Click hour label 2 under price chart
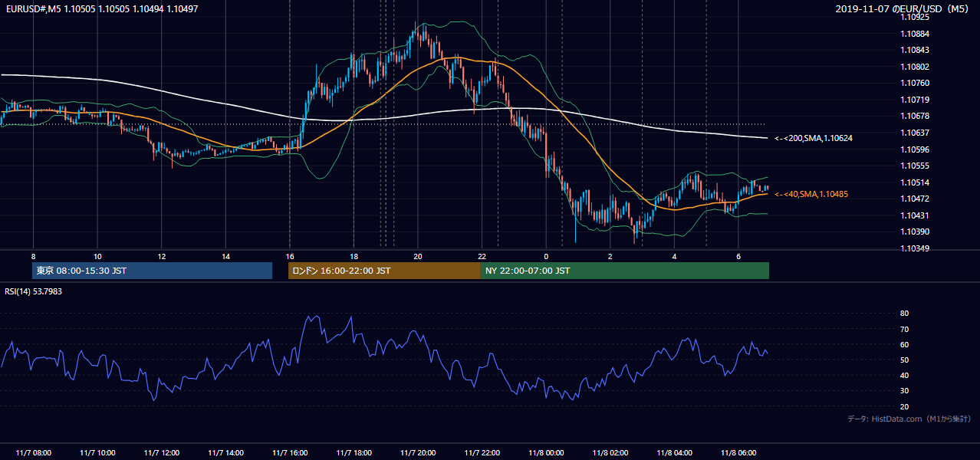The image size is (980, 460). [610, 256]
